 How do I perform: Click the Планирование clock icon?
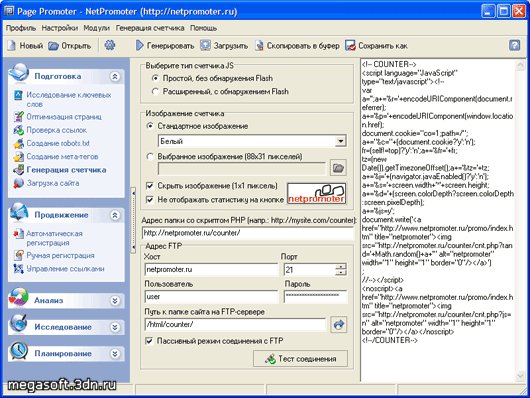tap(19, 350)
